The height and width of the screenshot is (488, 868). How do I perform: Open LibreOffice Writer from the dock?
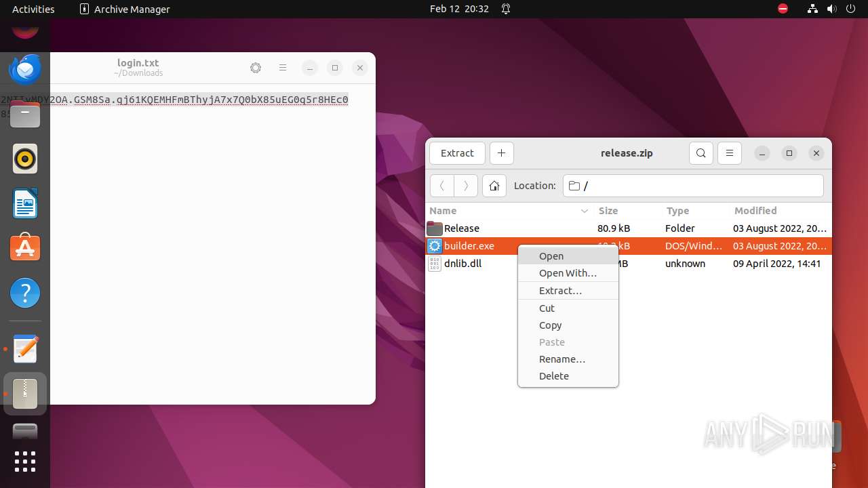(x=25, y=203)
